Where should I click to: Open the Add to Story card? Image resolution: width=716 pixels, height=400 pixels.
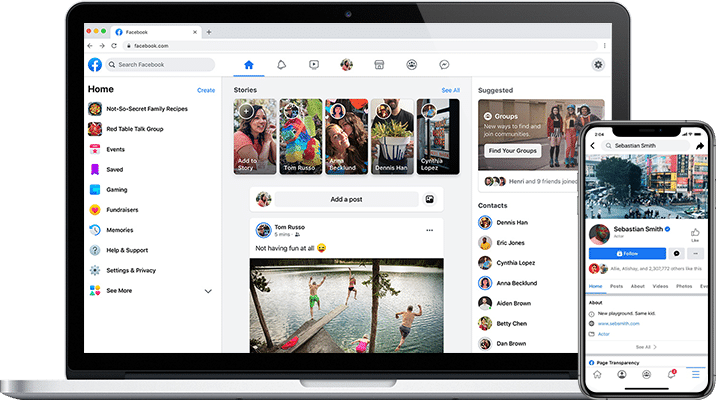pyautogui.click(x=255, y=137)
